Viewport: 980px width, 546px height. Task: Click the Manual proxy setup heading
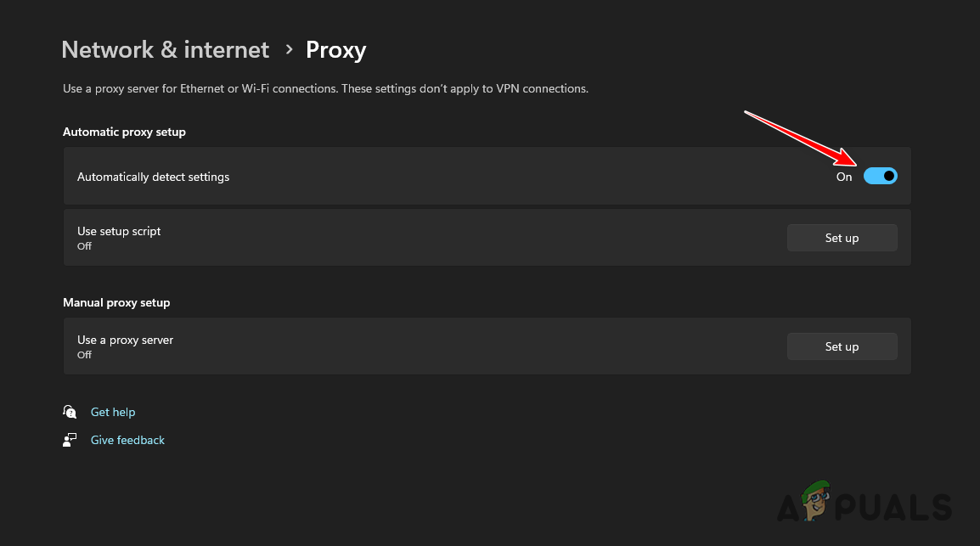click(116, 302)
